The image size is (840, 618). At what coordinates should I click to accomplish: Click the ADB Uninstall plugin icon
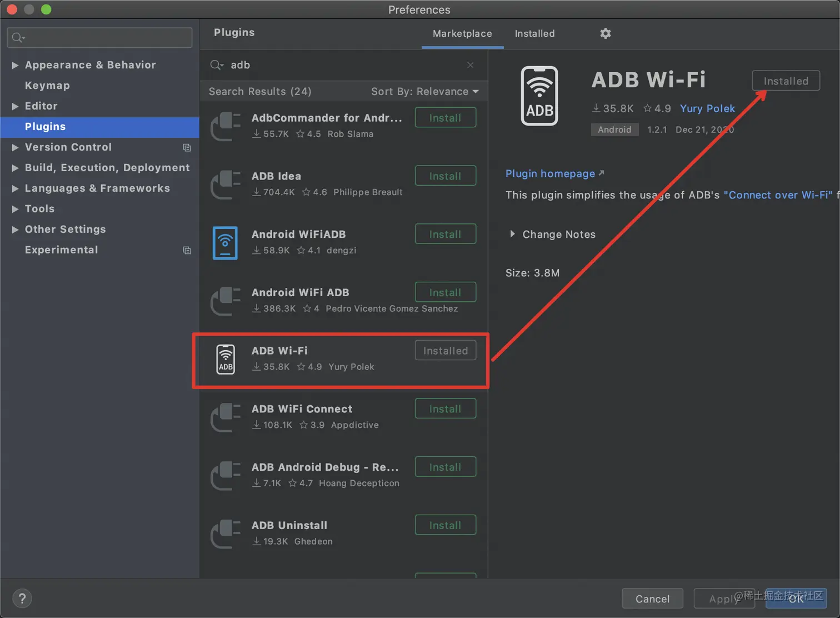(x=226, y=534)
